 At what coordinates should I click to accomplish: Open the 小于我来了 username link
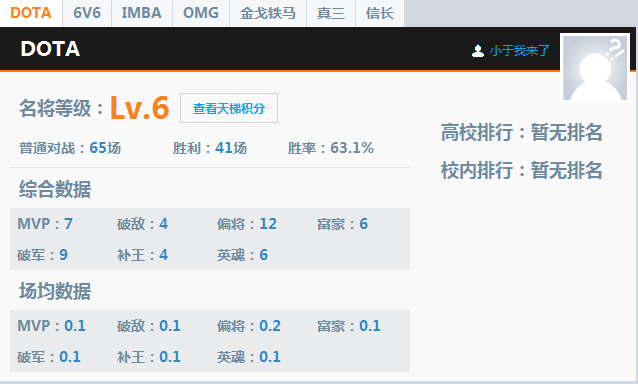pos(520,51)
